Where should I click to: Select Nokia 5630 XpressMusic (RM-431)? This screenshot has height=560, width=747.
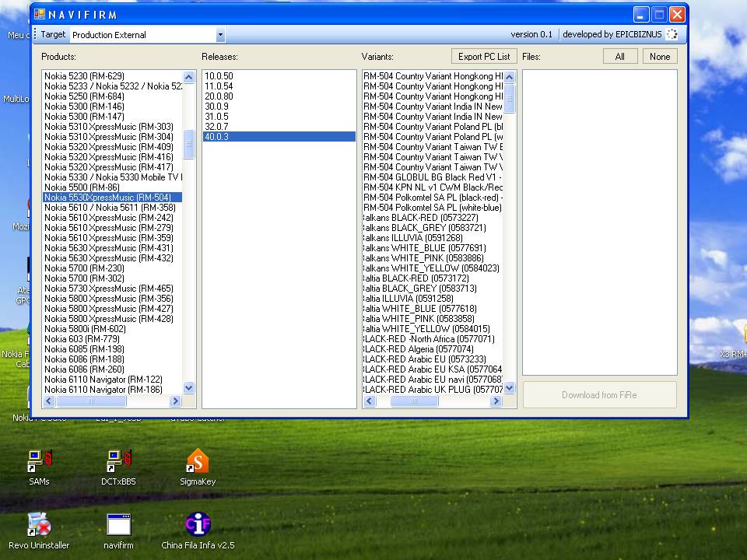[x=112, y=247]
